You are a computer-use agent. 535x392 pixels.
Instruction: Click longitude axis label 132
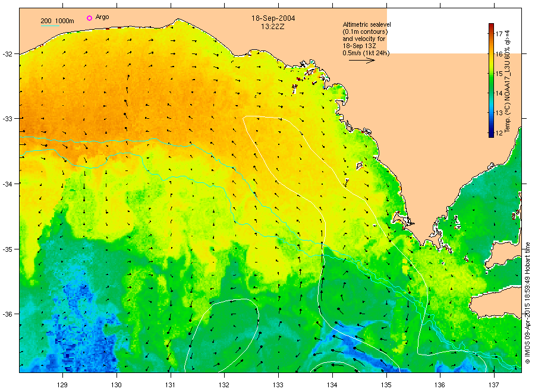click(224, 385)
